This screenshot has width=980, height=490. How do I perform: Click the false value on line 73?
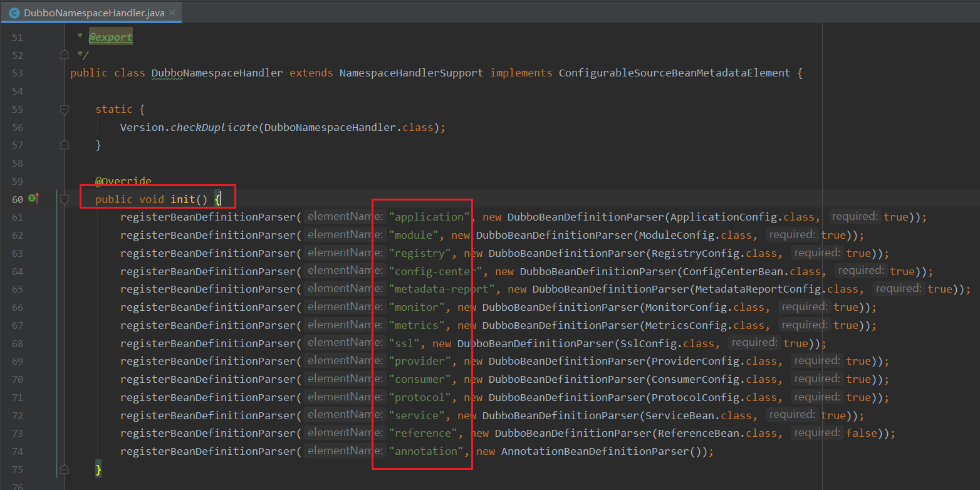862,433
